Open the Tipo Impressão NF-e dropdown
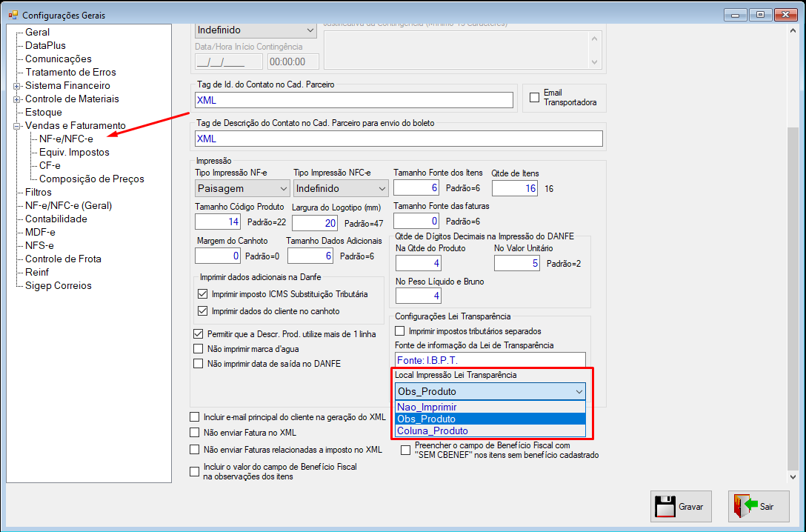Screen dimensions: 806x532 click(x=242, y=189)
